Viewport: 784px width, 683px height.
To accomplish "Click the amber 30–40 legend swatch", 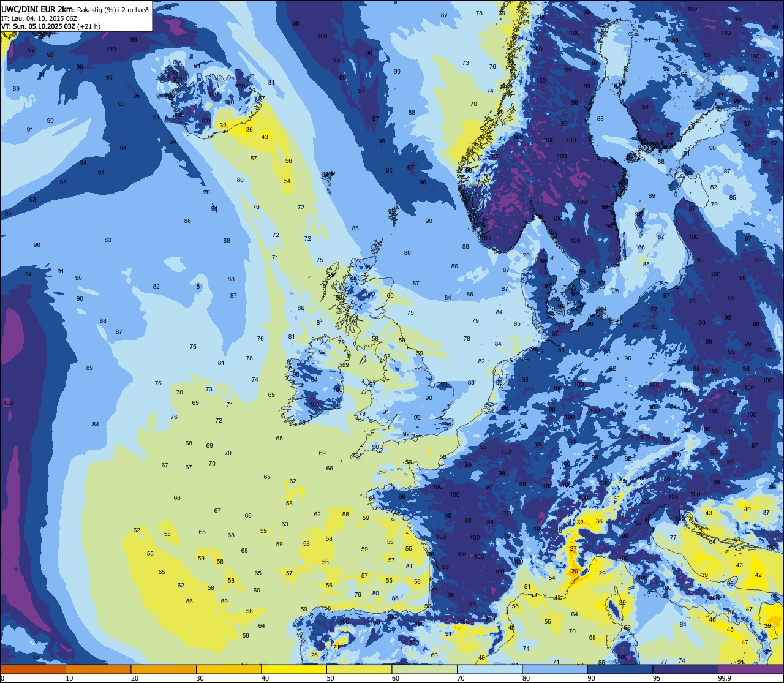I will 228,669.
